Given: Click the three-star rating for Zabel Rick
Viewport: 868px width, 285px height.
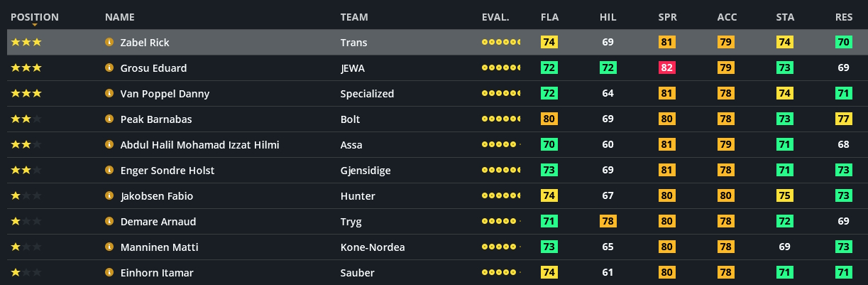Looking at the screenshot, I should 26,43.
